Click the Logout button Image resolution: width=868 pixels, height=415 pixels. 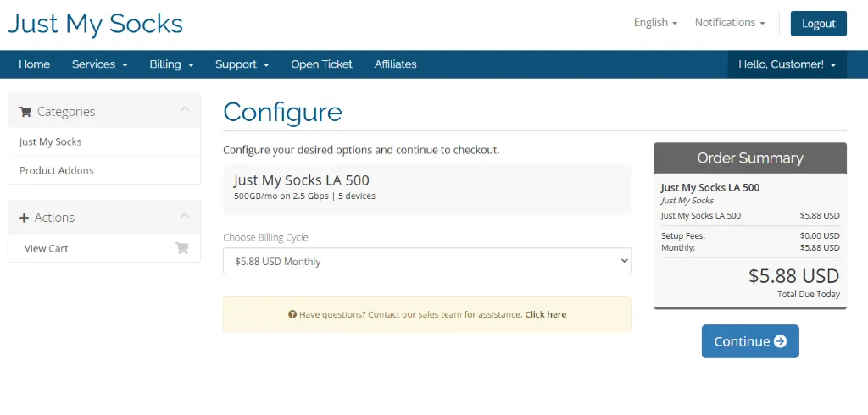tap(818, 23)
